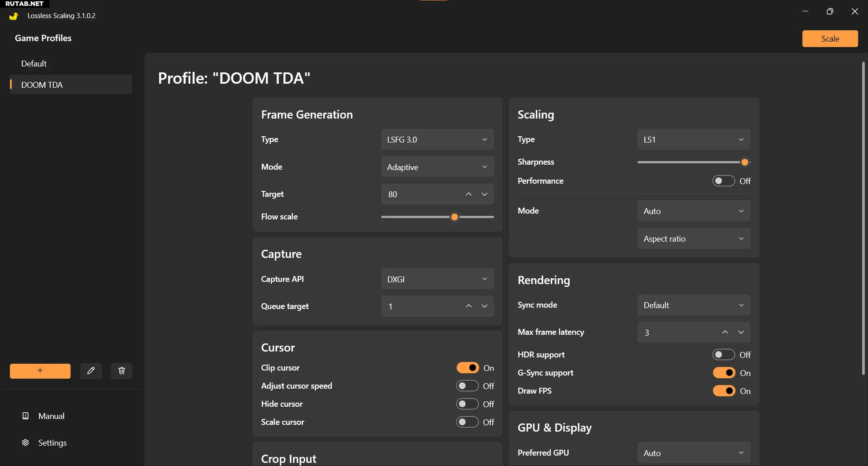Screen dimensions: 868x466
Task: Decrease Queue target with down arrow
Action: [x=485, y=306]
